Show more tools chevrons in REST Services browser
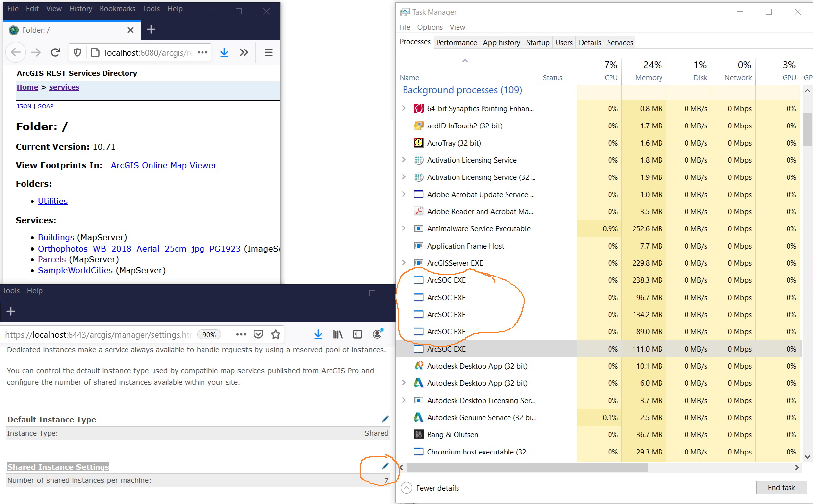 pyautogui.click(x=244, y=52)
